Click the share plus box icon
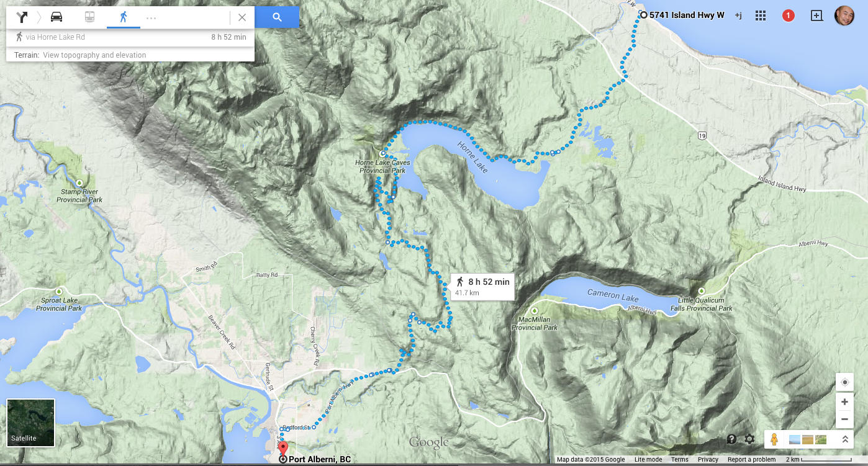The width and height of the screenshot is (868, 466). click(816, 16)
